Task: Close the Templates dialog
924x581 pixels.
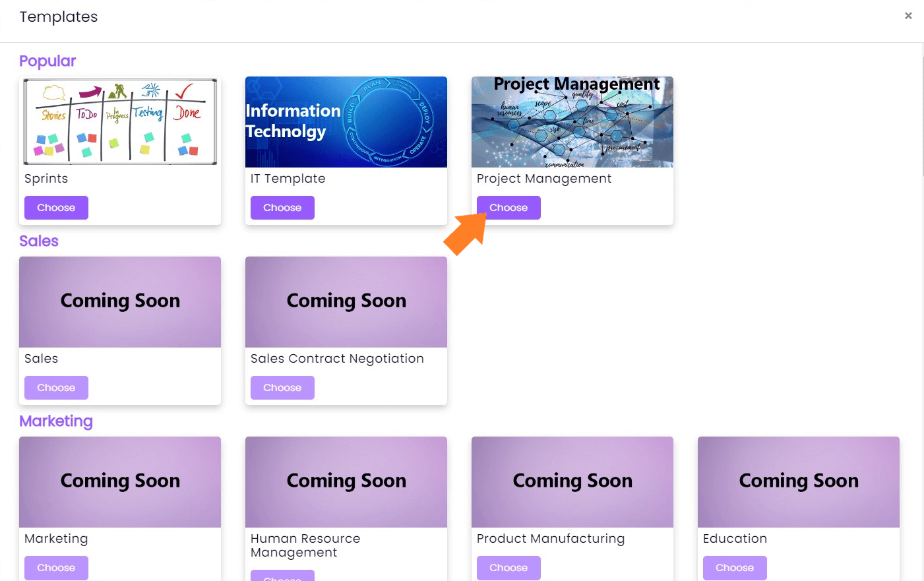Action: pos(908,16)
